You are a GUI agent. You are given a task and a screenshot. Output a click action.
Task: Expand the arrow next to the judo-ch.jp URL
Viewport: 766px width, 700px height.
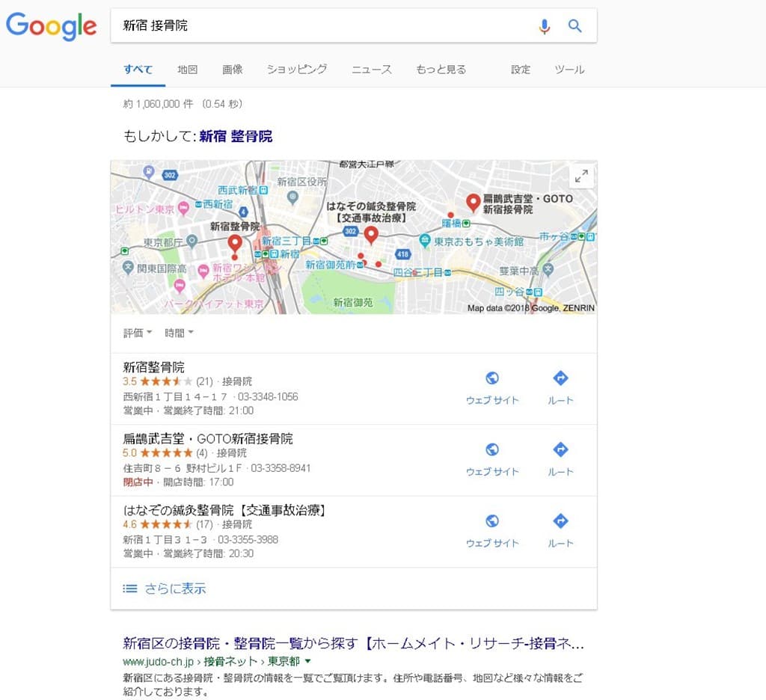[307, 662]
